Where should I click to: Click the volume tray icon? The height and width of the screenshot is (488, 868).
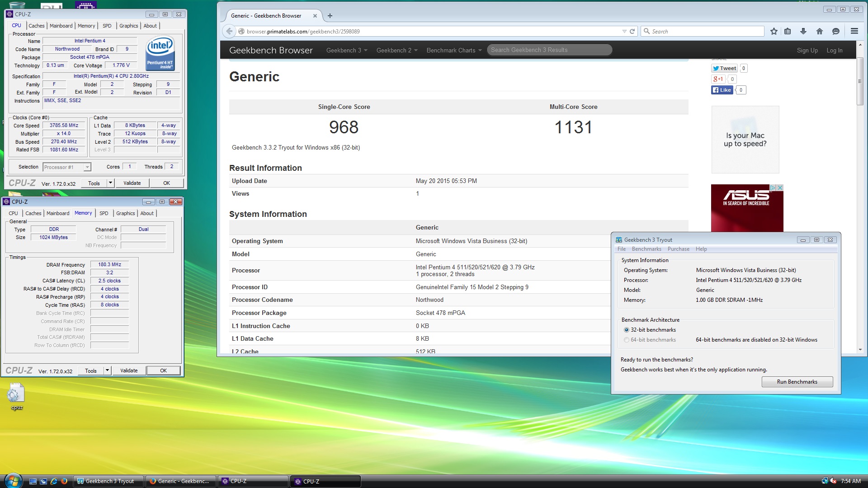833,481
